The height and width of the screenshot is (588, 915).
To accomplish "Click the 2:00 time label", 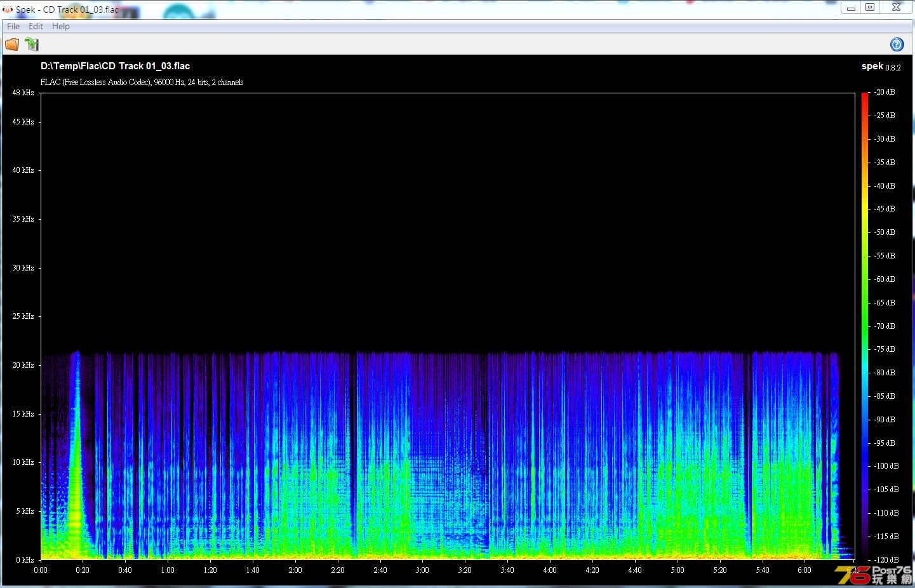I will (295, 570).
